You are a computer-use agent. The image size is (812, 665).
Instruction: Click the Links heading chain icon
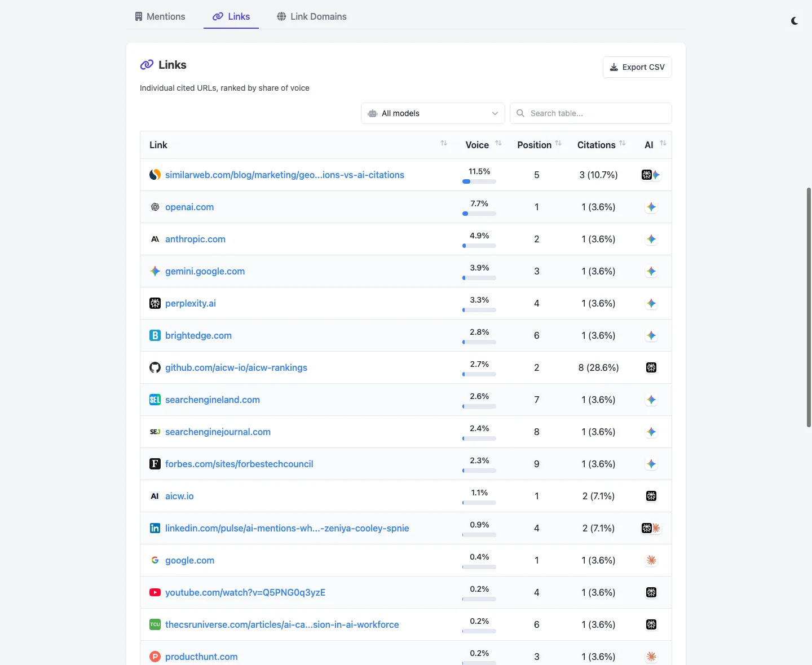pos(147,65)
